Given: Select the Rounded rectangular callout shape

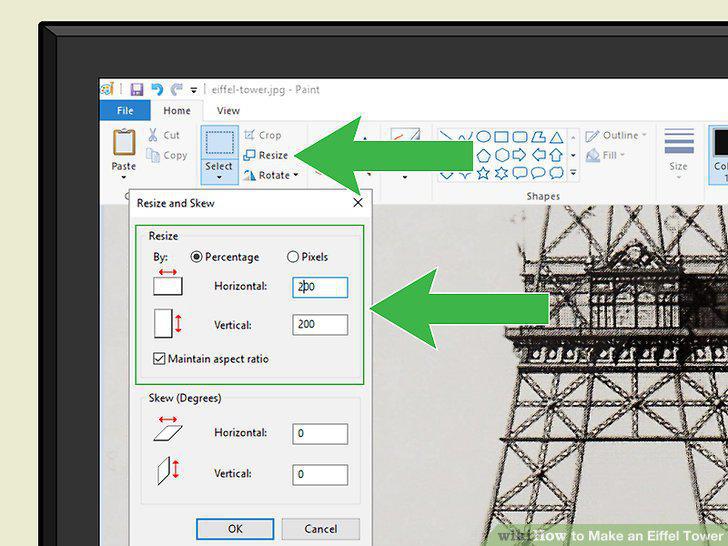Looking at the screenshot, I should [520, 173].
